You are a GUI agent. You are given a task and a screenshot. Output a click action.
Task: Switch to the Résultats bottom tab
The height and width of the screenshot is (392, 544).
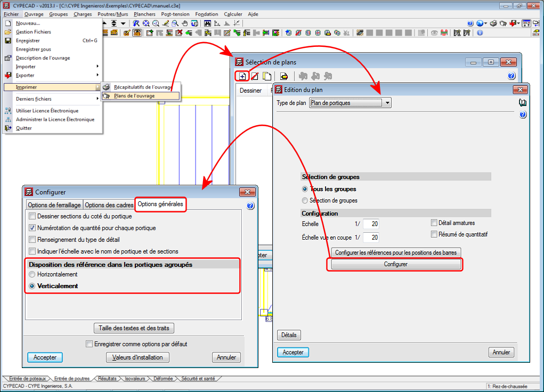click(x=107, y=379)
